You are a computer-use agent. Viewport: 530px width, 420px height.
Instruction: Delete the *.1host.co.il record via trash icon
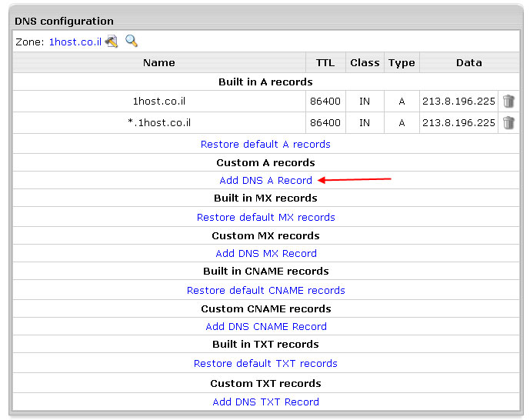click(508, 122)
